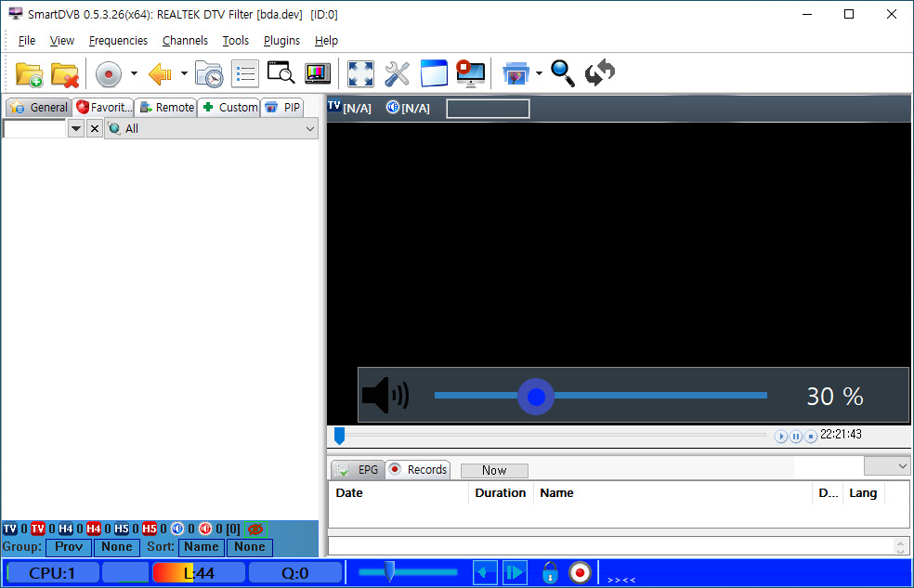Open the View menu

click(62, 40)
